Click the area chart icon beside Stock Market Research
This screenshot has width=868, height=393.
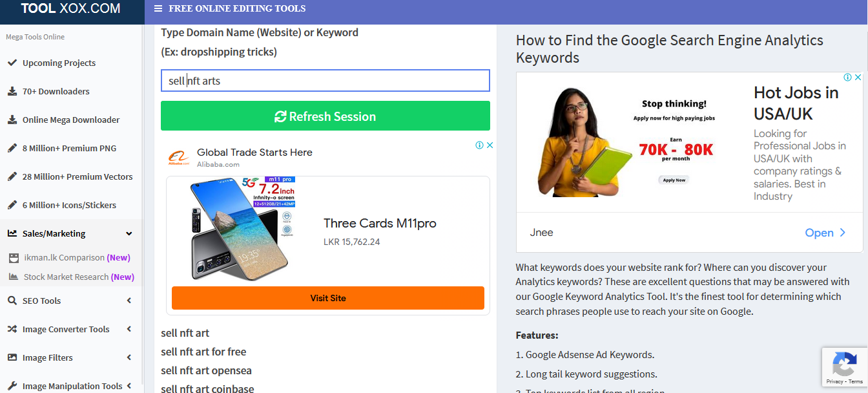13,277
